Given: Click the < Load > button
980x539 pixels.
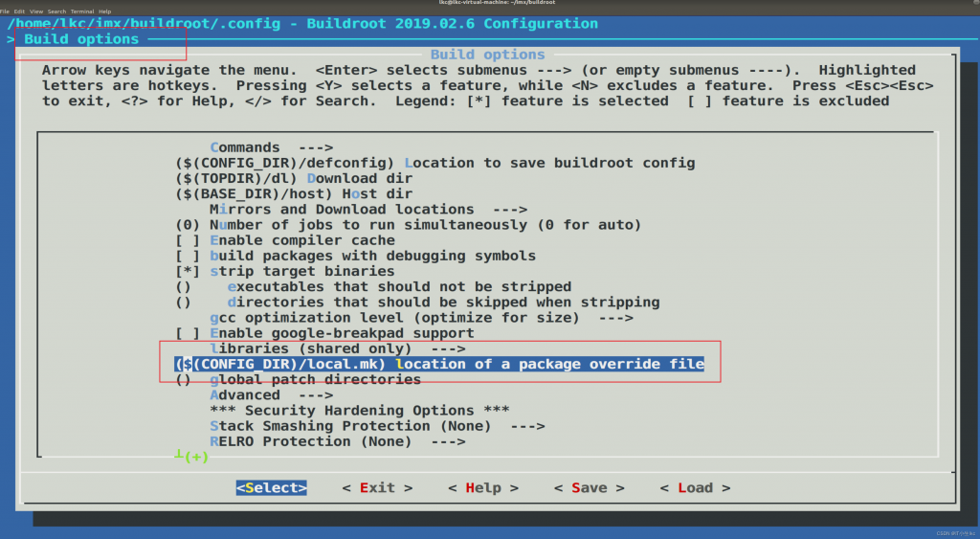Looking at the screenshot, I should click(x=695, y=487).
